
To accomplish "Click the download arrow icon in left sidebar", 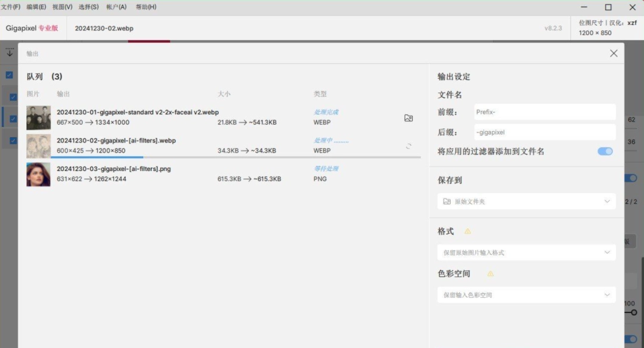I will point(10,52).
